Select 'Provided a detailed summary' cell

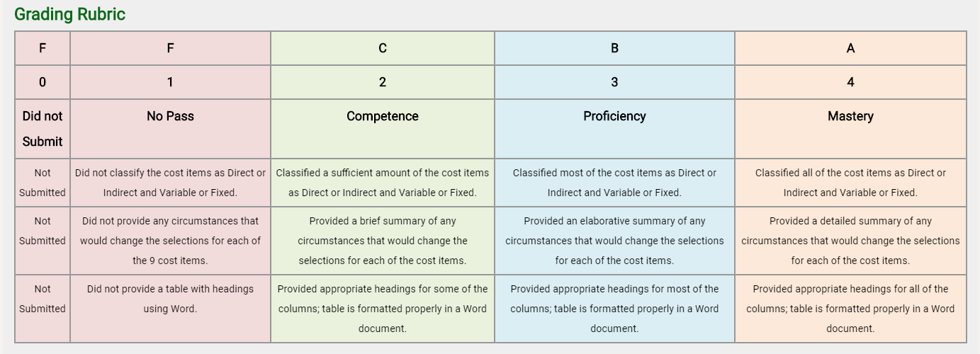[850, 241]
